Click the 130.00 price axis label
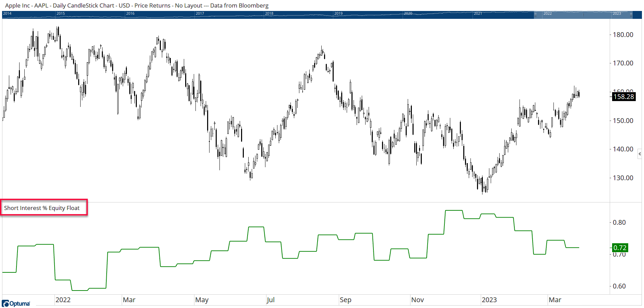 point(623,178)
